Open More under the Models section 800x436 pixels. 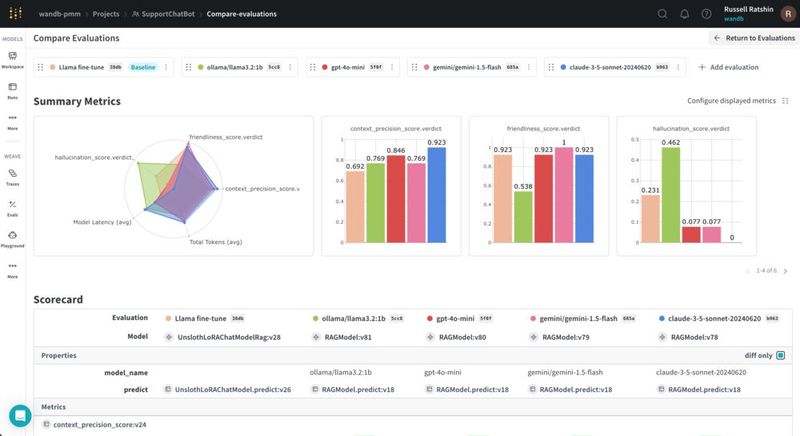tap(12, 122)
